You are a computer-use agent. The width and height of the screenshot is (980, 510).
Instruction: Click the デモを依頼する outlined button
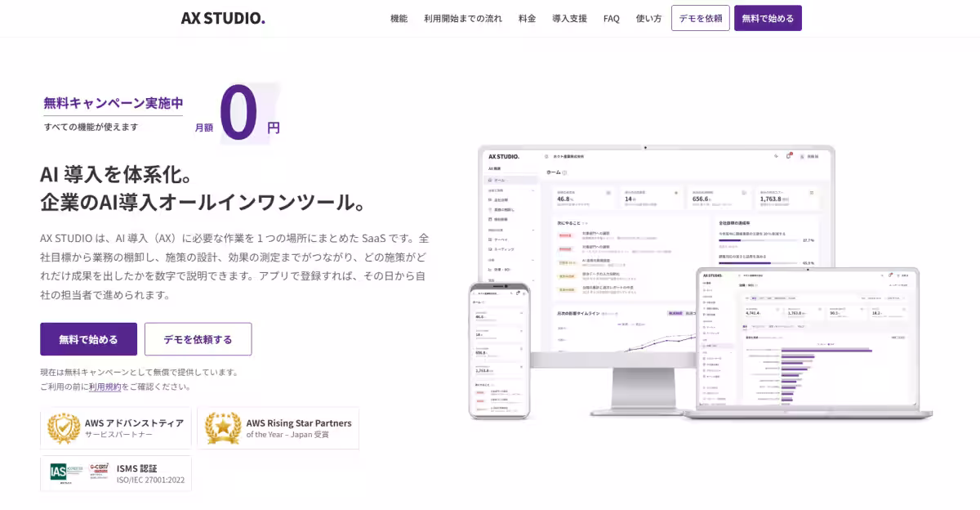point(198,339)
